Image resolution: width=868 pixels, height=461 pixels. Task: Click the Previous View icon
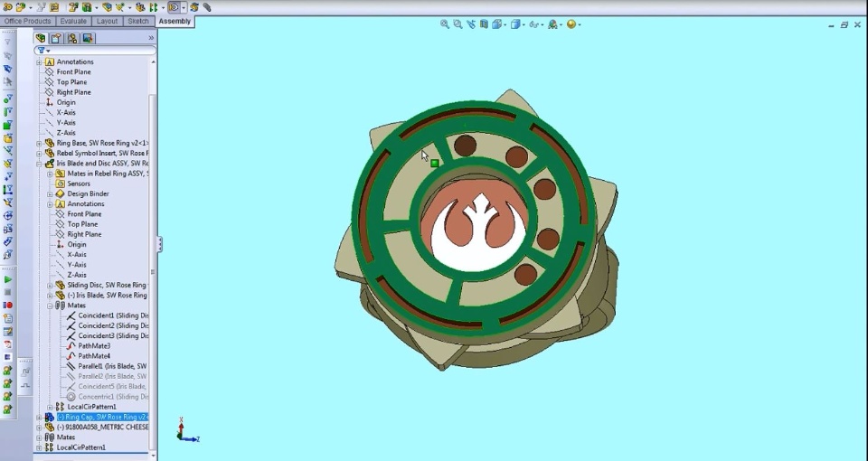pos(471,24)
